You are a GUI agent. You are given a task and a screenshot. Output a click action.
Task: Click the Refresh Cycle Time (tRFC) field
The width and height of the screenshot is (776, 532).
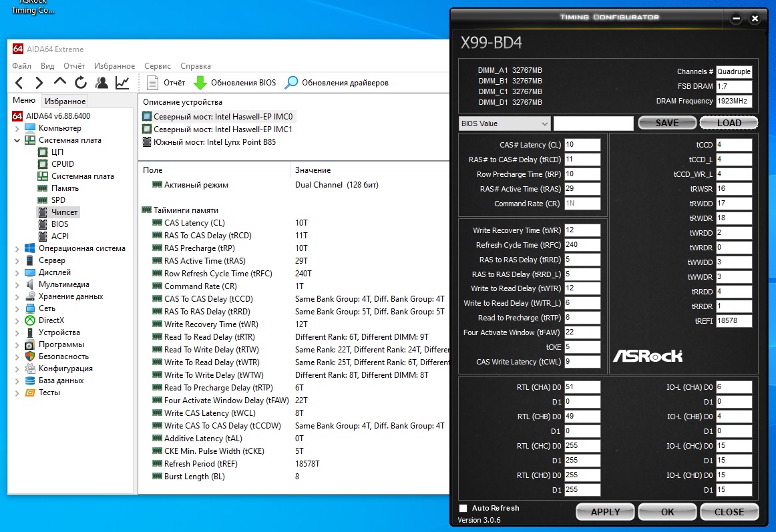[x=582, y=244]
